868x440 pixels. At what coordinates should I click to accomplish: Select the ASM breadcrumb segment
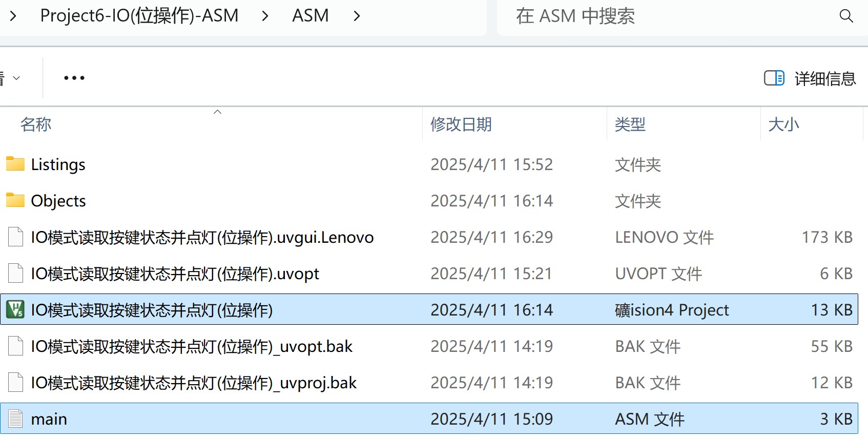point(311,16)
